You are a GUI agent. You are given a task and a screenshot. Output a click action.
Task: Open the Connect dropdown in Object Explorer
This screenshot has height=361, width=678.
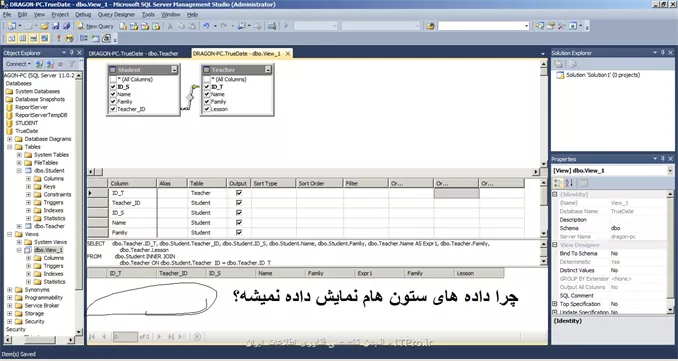click(18, 64)
